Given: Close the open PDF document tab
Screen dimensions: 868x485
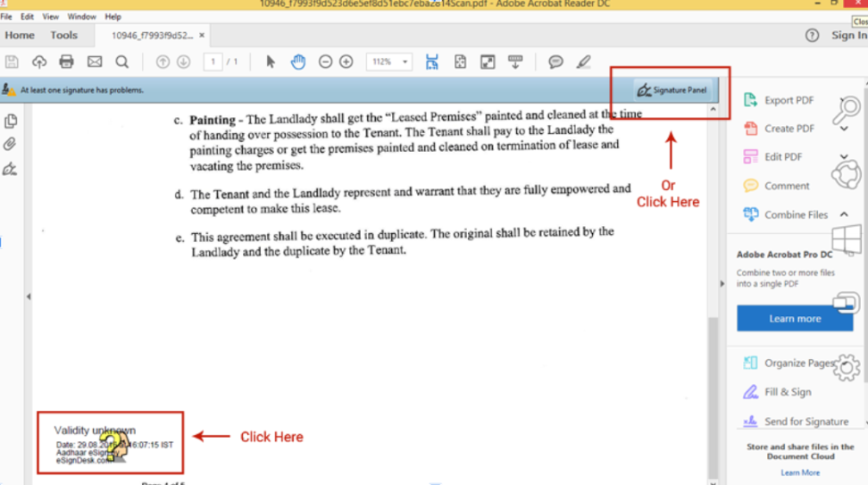Looking at the screenshot, I should [x=203, y=36].
